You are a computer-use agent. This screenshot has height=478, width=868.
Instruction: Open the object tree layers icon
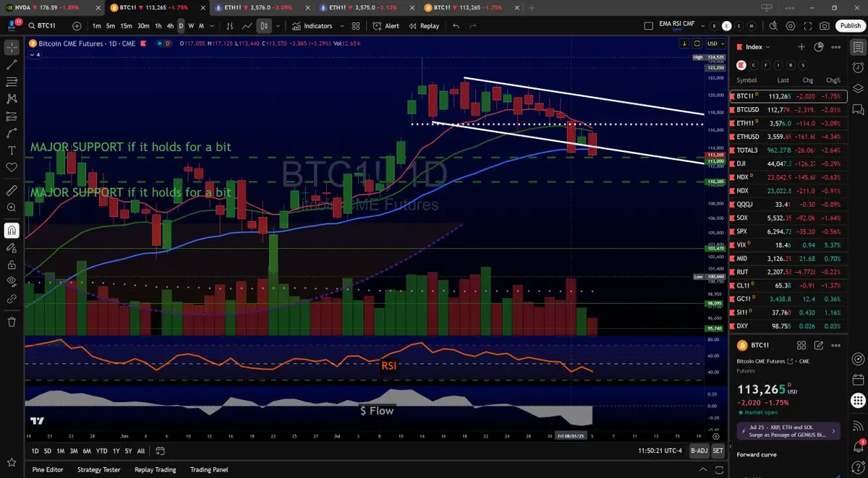point(857,88)
